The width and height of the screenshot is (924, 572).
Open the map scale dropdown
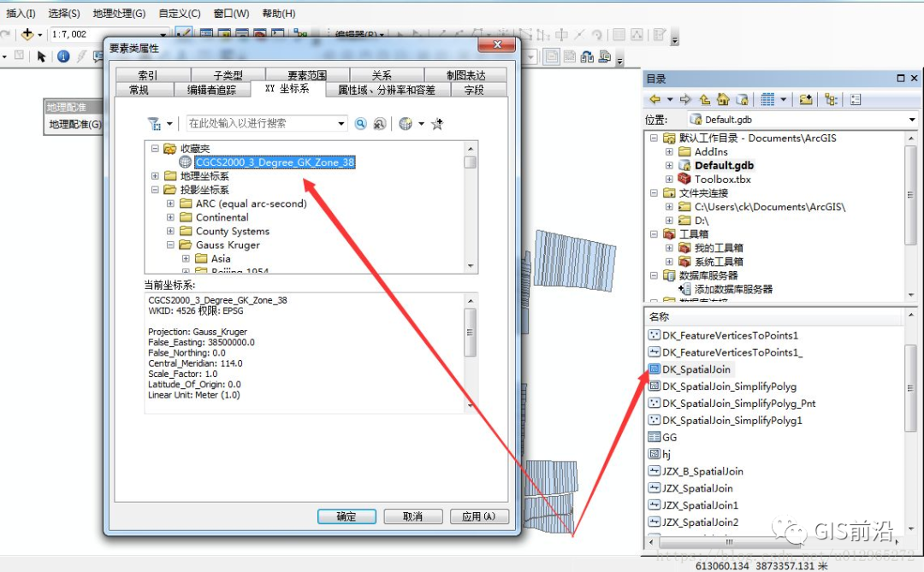163,34
